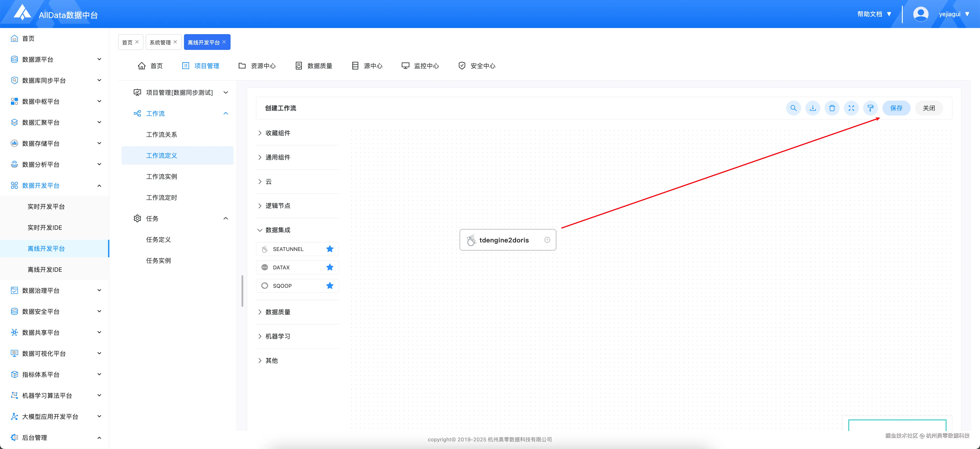Select 工作流实例 in the sidebar
980x449 pixels.
pos(161,177)
